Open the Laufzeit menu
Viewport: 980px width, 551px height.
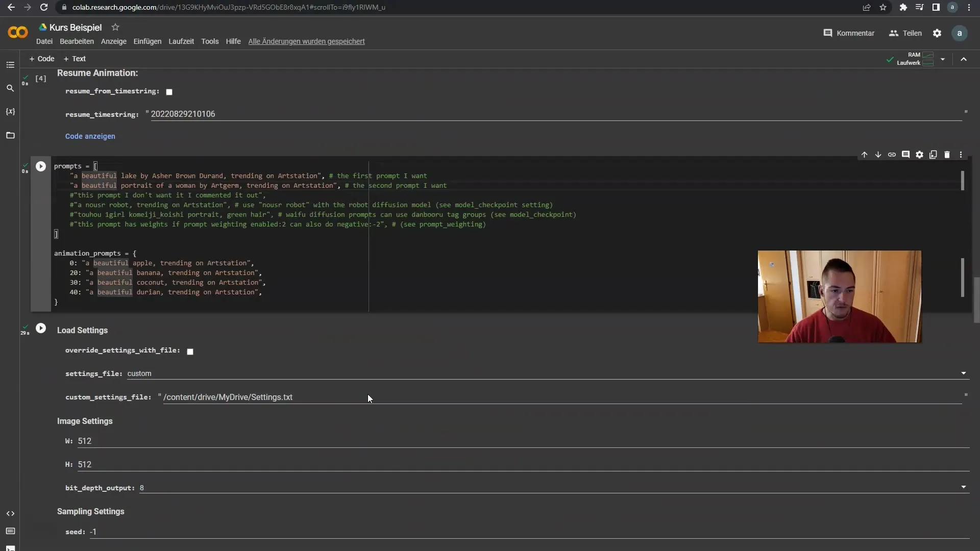[181, 41]
